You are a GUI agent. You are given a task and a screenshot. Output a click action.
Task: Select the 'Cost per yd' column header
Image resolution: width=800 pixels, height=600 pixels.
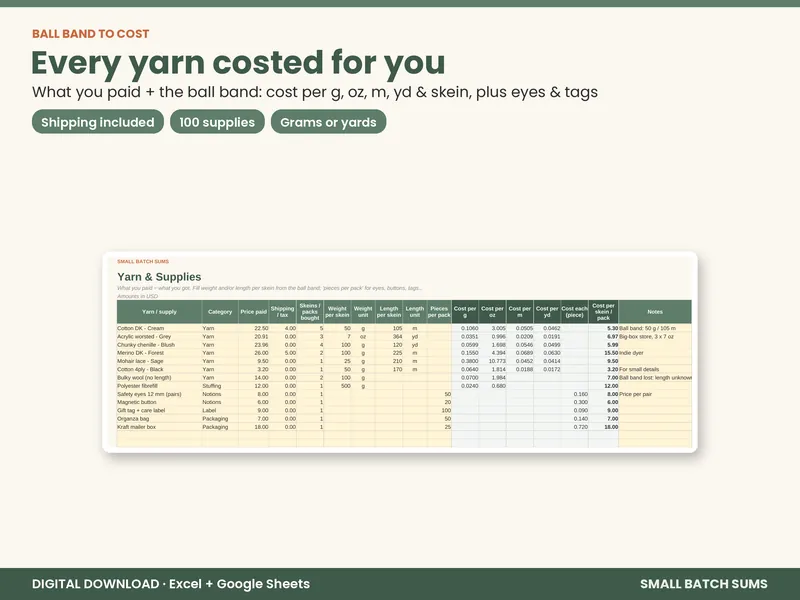pos(547,312)
